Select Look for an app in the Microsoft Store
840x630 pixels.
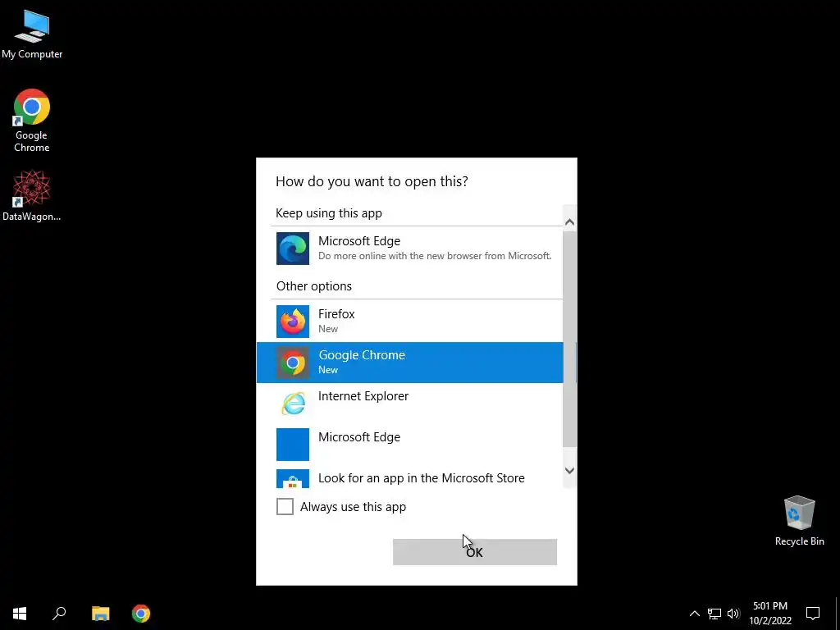tap(410, 478)
